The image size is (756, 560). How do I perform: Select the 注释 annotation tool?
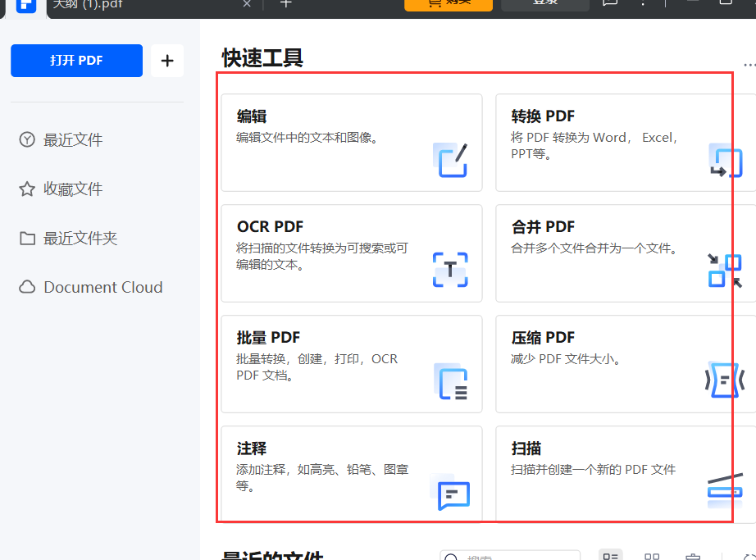point(351,474)
